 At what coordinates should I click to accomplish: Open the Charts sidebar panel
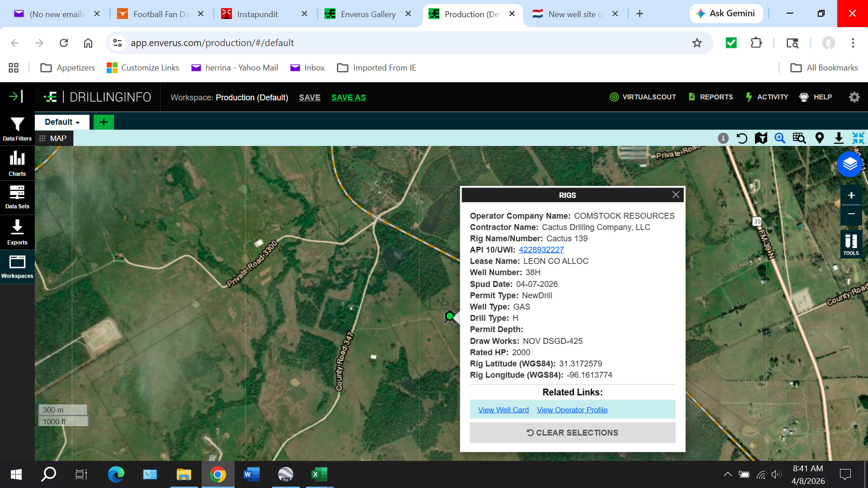coord(17,164)
